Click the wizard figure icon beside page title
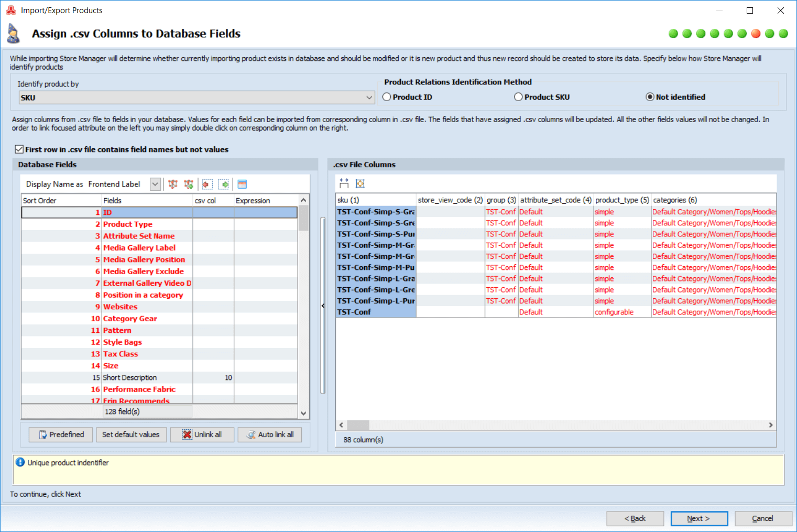The height and width of the screenshot is (532, 797). (13, 34)
